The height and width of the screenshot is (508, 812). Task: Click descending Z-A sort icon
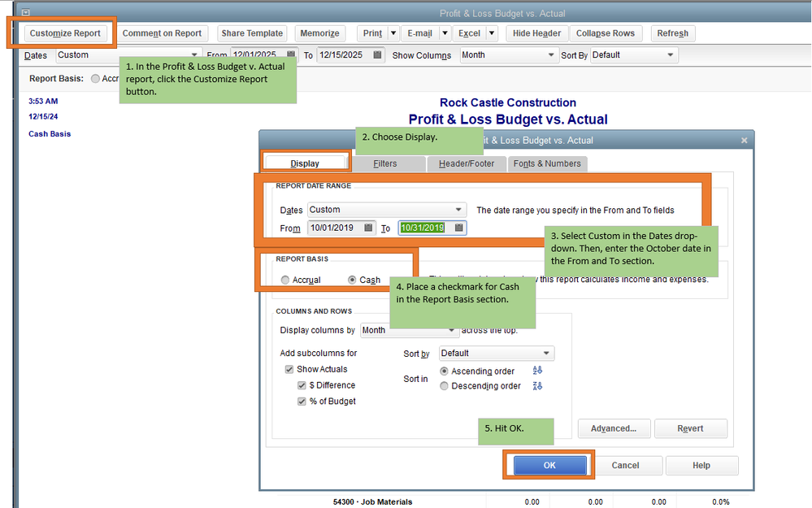(537, 386)
